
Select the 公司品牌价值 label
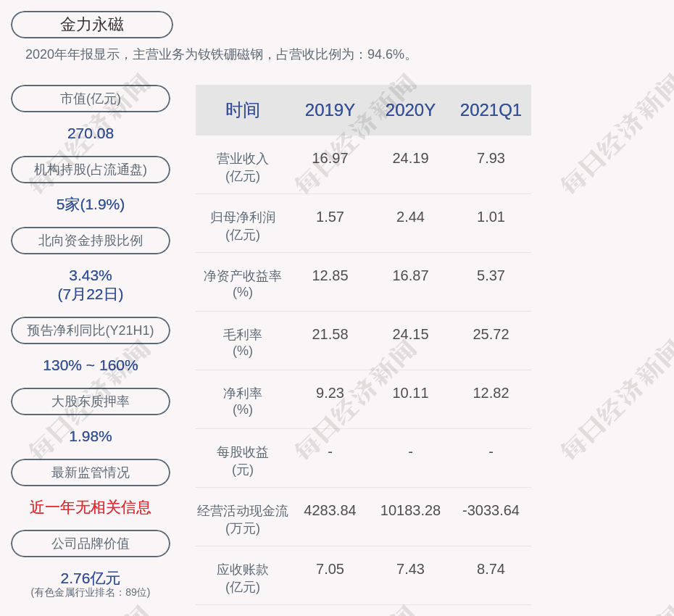pos(91,544)
